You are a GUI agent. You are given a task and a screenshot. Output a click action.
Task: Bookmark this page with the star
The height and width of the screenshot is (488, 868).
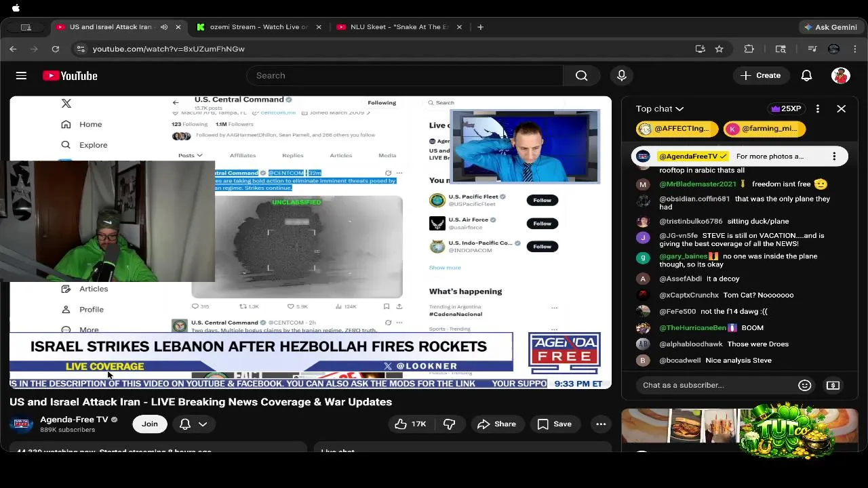coord(719,49)
